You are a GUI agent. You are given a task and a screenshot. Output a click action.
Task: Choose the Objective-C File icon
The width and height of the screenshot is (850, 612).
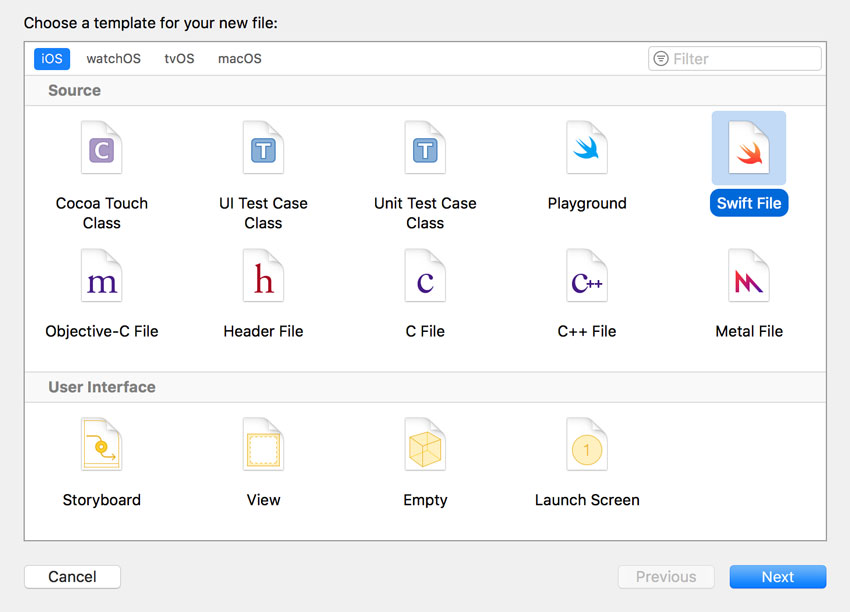pos(101,275)
